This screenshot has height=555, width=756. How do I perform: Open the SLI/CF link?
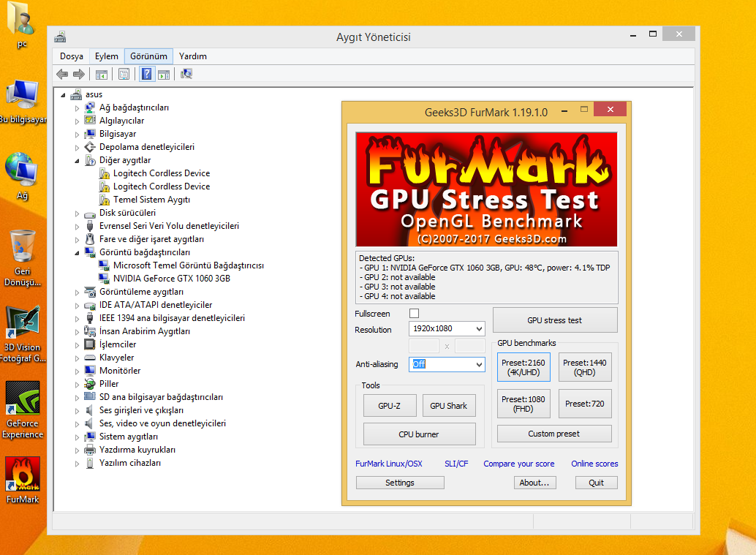tap(456, 464)
